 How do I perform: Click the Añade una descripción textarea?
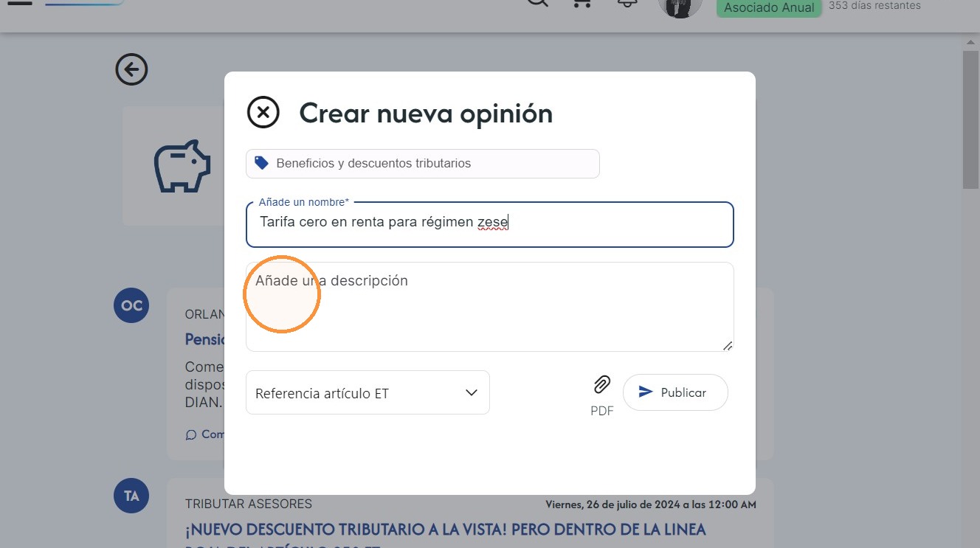490,307
